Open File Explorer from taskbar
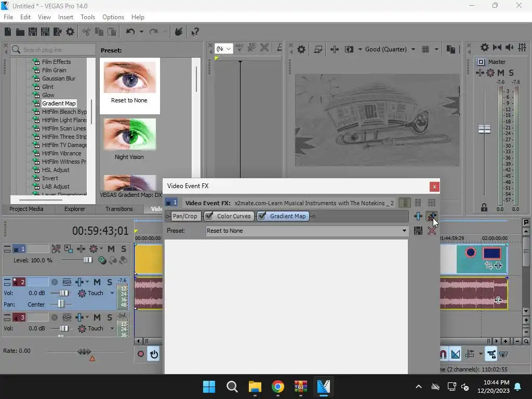The height and width of the screenshot is (399, 532). pos(255,387)
